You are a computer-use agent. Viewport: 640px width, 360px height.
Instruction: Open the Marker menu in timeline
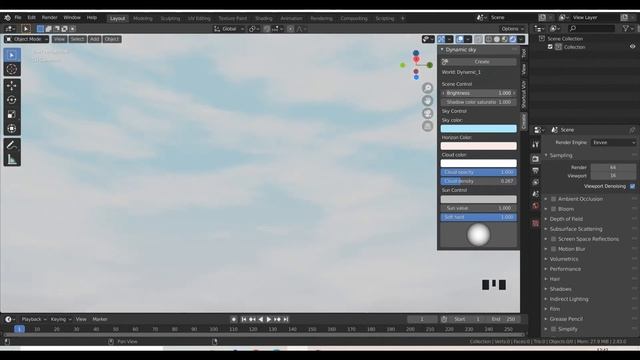pyautogui.click(x=100, y=319)
